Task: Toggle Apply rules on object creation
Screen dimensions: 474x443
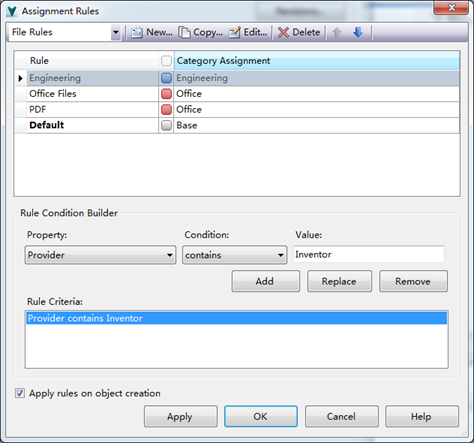Action: click(x=20, y=393)
